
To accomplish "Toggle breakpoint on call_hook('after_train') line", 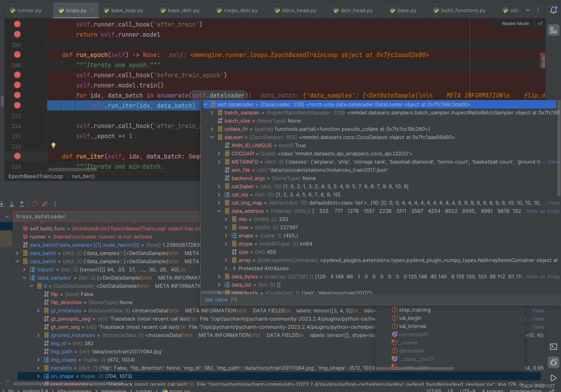I will click(17, 24).
